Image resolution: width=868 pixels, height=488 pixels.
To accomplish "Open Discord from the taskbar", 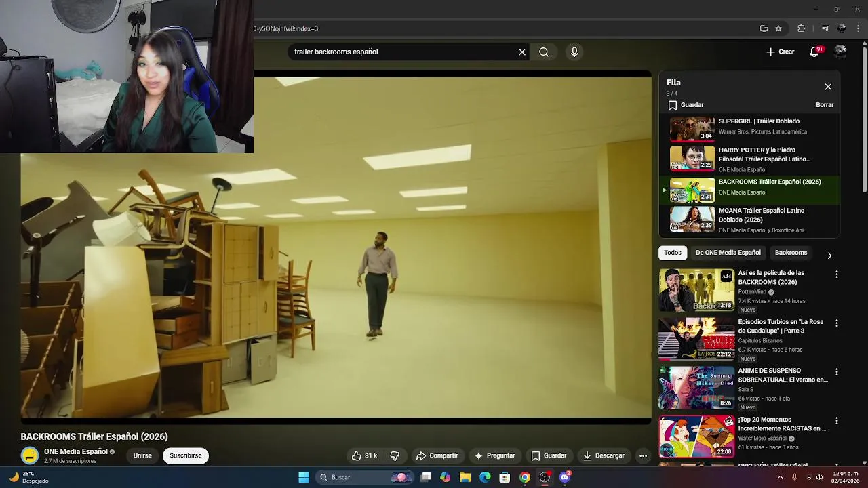I will [565, 477].
